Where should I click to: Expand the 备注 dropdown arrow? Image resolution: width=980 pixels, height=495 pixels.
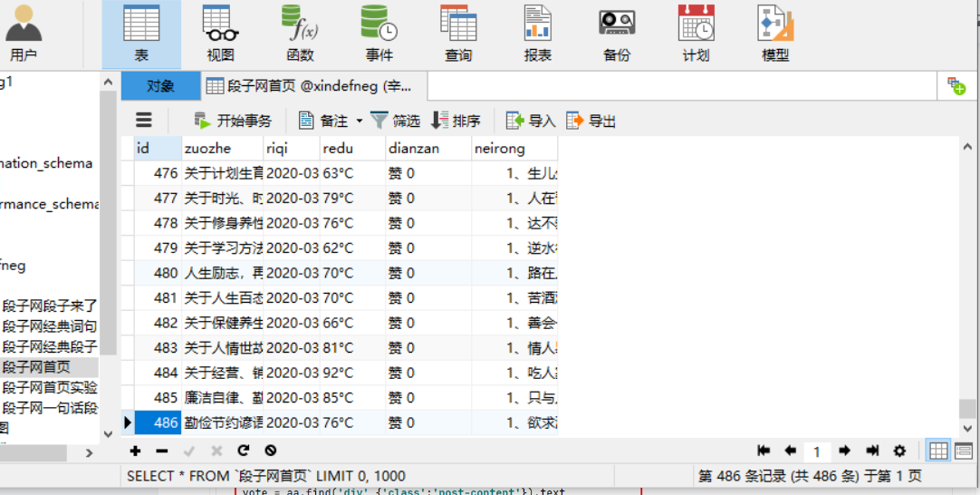click(x=359, y=121)
